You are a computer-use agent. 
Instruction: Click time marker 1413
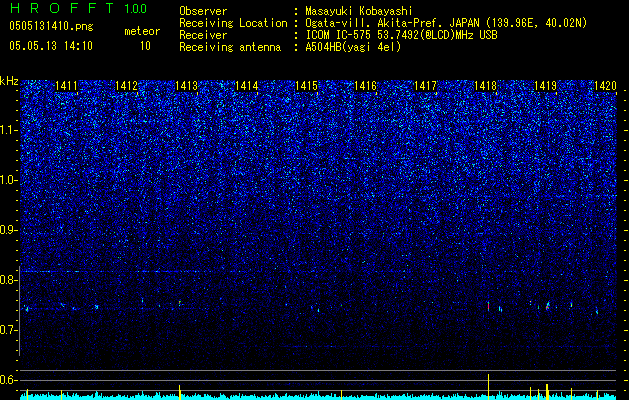187,86
